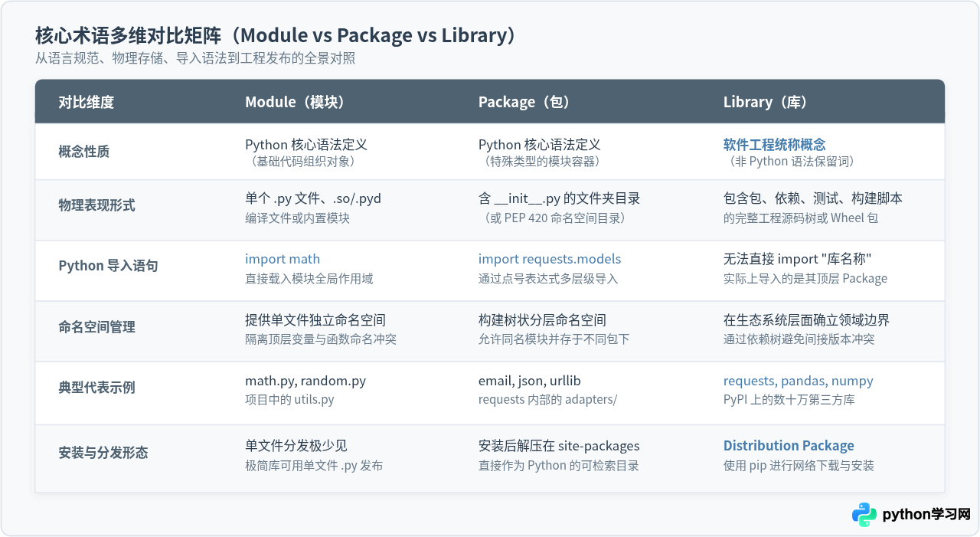Click 'requests 内部的 adapters/' text

547,400
